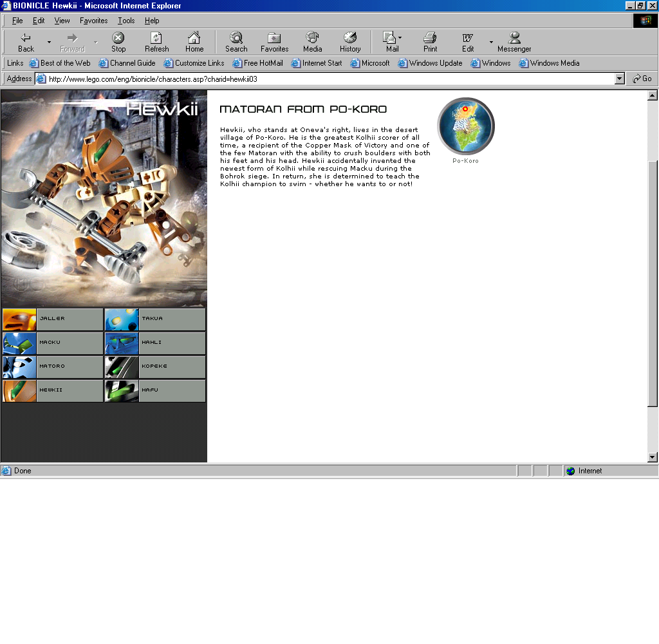
Task: Click the Internet zone globe icon
Action: [x=570, y=471]
